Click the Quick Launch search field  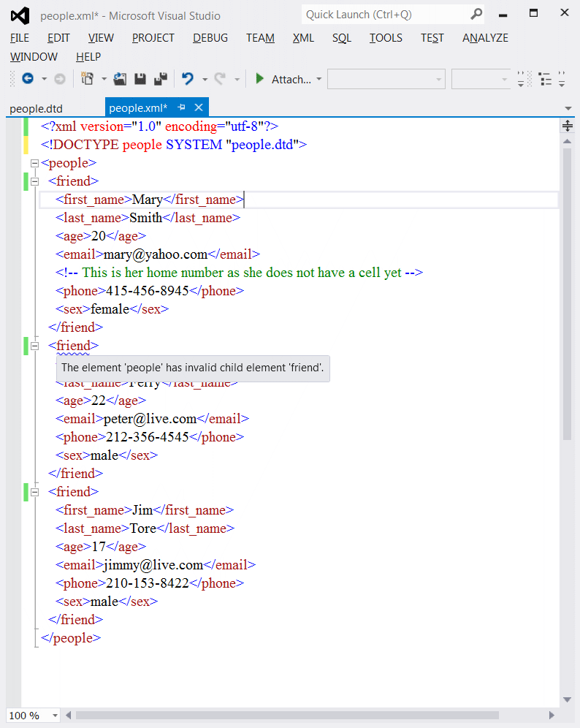(x=385, y=15)
